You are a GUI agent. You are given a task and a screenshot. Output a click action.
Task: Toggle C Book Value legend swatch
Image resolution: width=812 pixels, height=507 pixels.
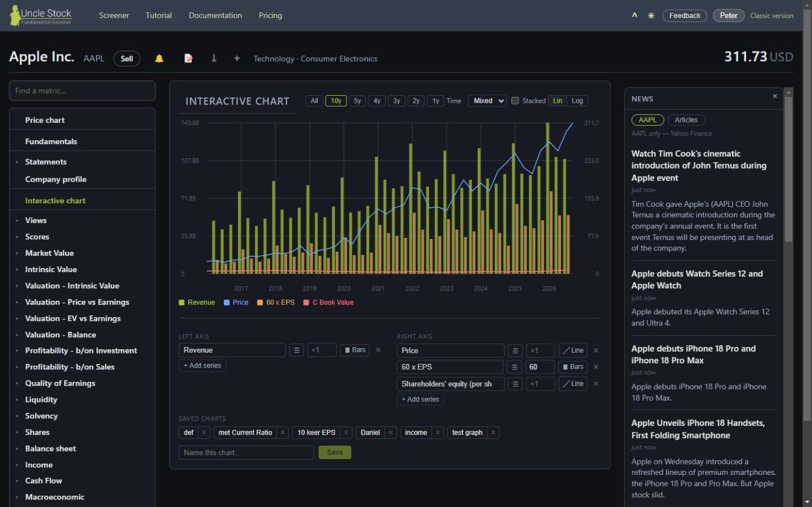pos(306,303)
